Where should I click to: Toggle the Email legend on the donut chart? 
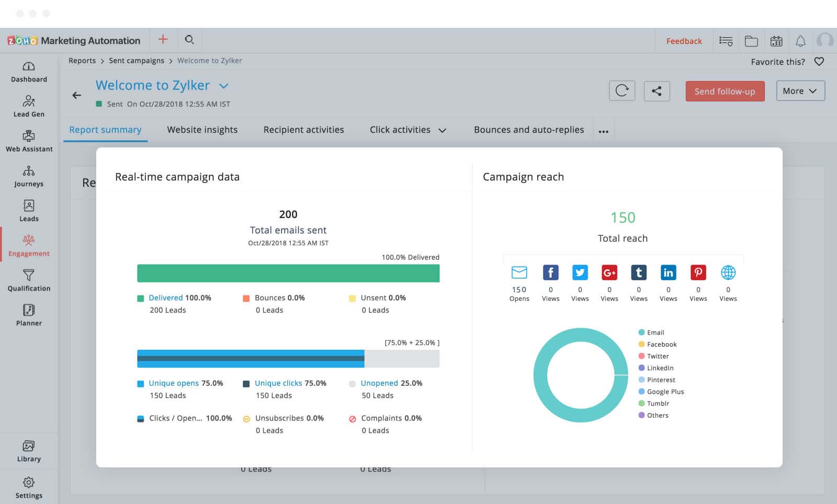[x=655, y=333]
